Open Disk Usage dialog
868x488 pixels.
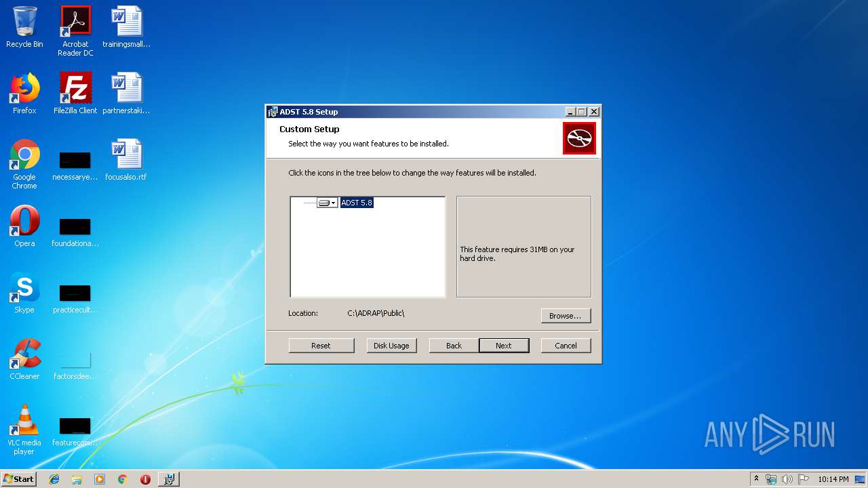tap(391, 346)
